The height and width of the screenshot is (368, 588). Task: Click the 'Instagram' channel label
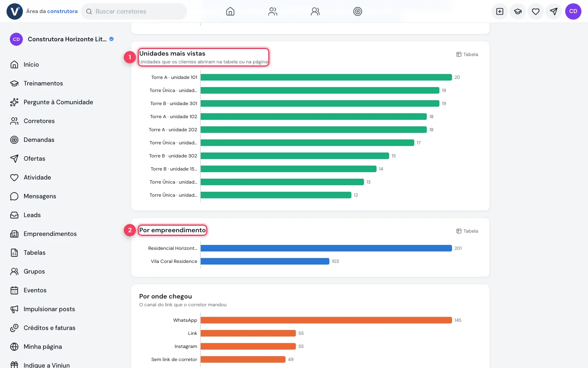(x=186, y=346)
